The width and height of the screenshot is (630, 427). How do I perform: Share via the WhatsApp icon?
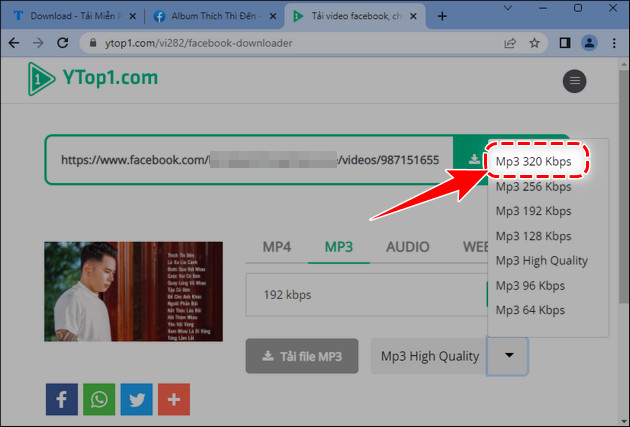click(99, 399)
